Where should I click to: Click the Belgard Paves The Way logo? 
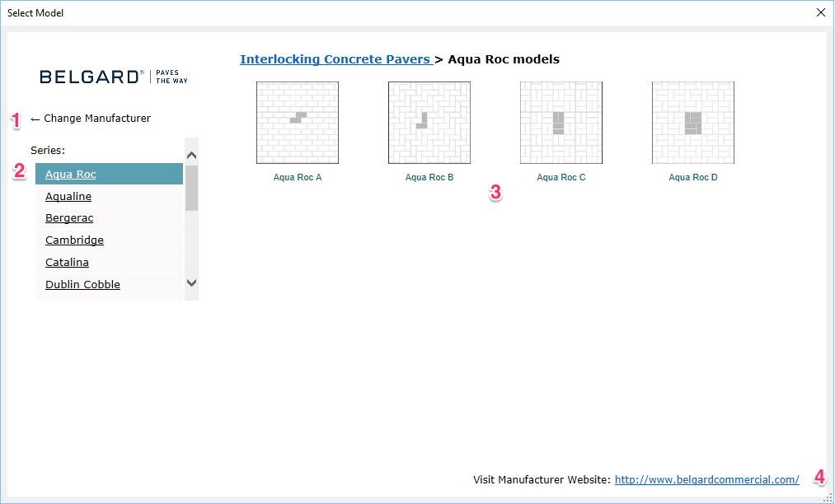[114, 77]
